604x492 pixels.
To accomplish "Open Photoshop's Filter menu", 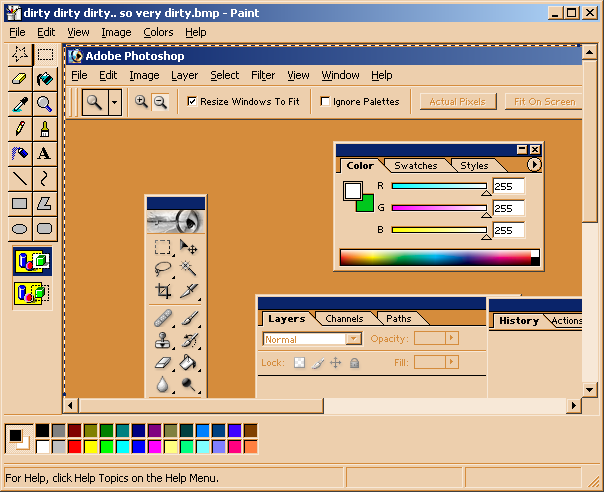I will pyautogui.click(x=263, y=75).
